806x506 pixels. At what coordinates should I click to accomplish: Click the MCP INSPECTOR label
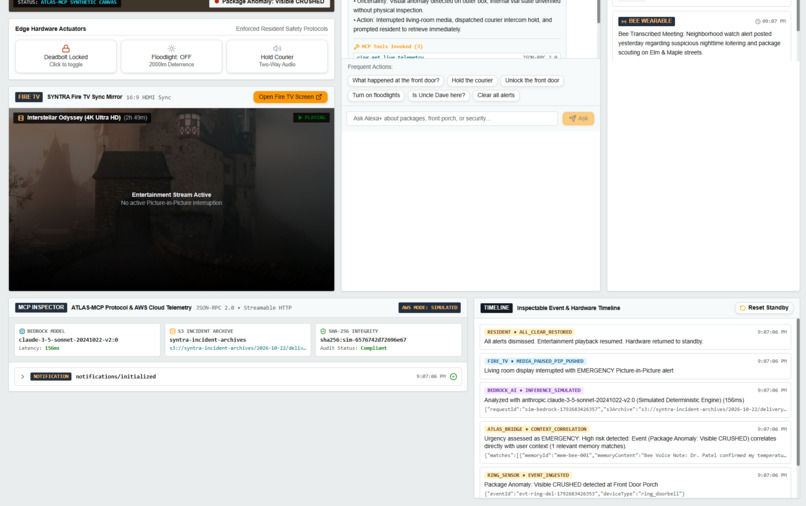click(41, 308)
